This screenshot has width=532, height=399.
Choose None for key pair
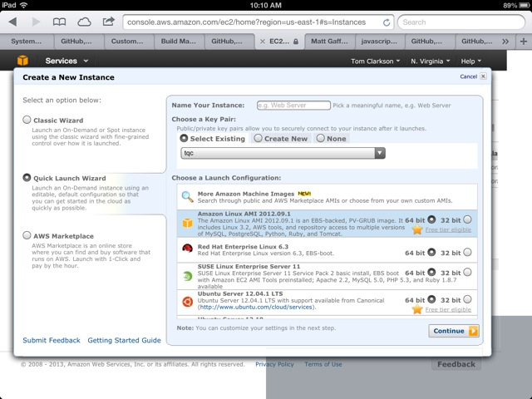(x=321, y=138)
